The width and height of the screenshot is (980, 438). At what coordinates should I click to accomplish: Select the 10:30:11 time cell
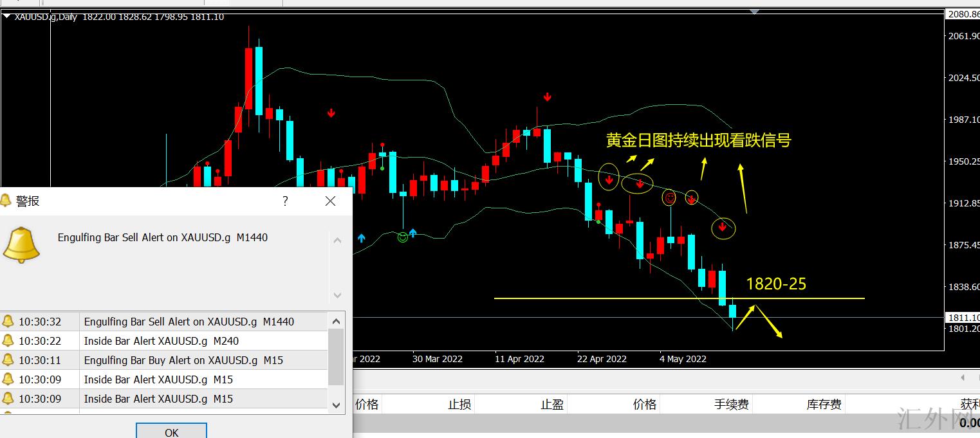40,360
